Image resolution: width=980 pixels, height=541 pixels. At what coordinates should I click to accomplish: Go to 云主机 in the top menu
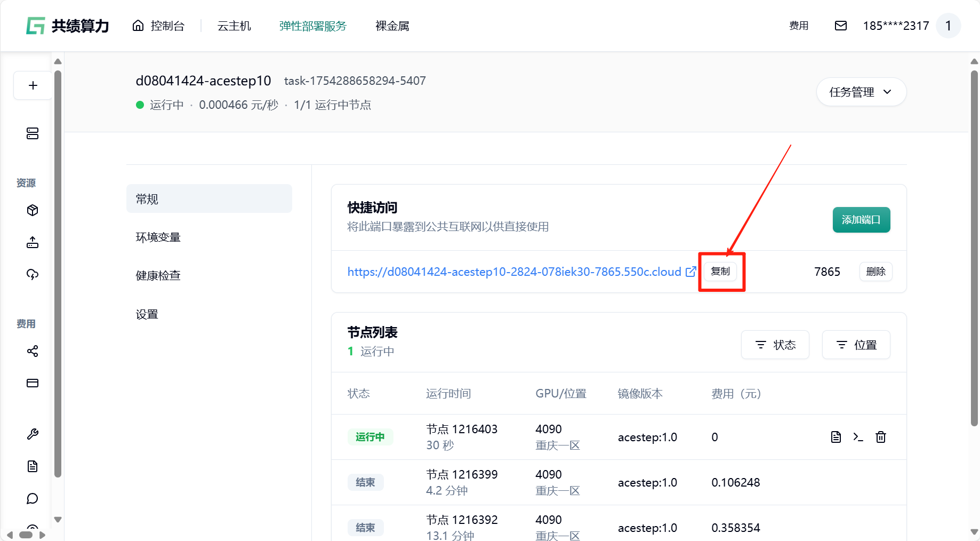click(x=234, y=26)
